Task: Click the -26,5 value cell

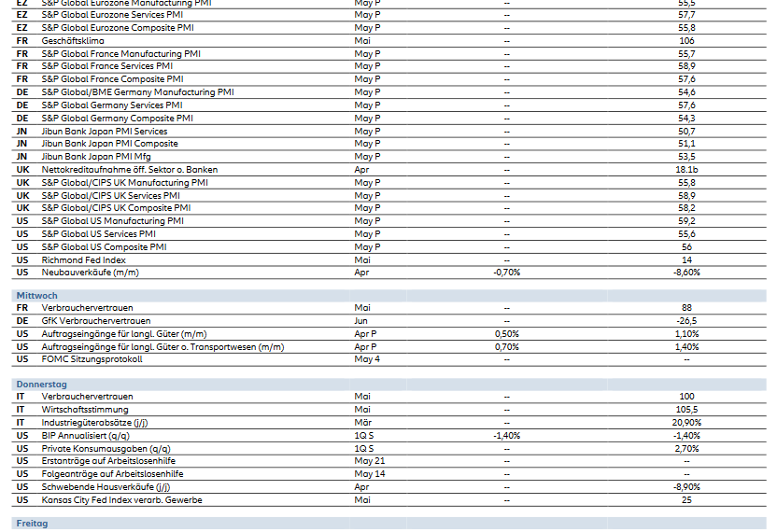Action: coord(686,321)
